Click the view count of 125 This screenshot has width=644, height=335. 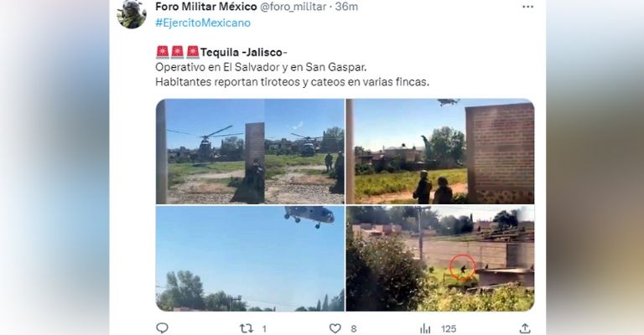click(449, 329)
